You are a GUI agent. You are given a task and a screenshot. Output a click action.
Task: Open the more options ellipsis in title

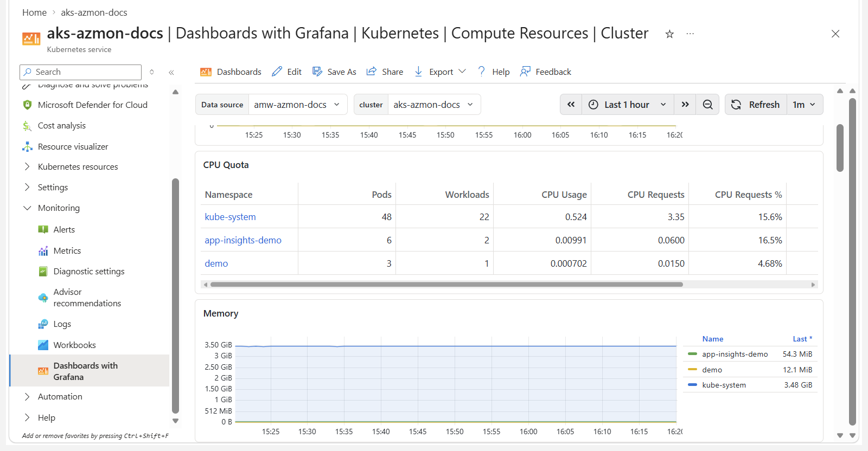[690, 34]
